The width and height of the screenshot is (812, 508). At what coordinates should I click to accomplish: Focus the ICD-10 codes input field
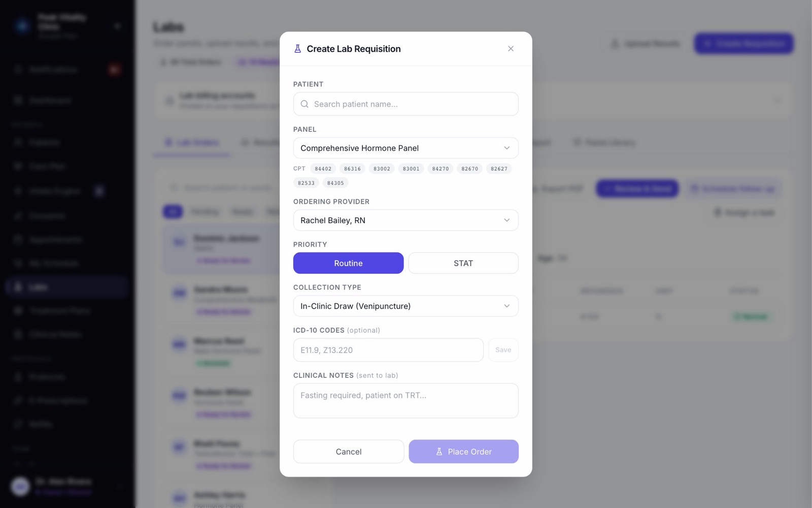[388, 350]
